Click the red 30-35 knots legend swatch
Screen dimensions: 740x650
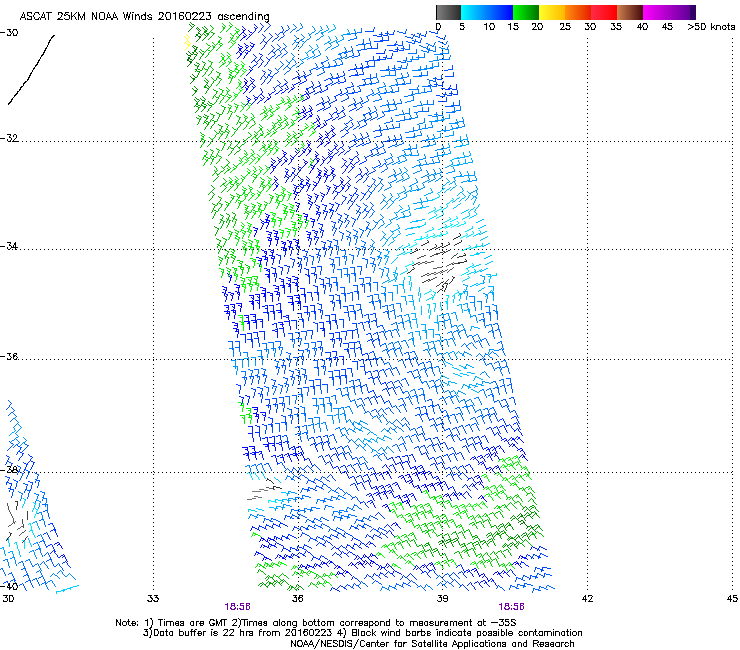[x=604, y=12]
